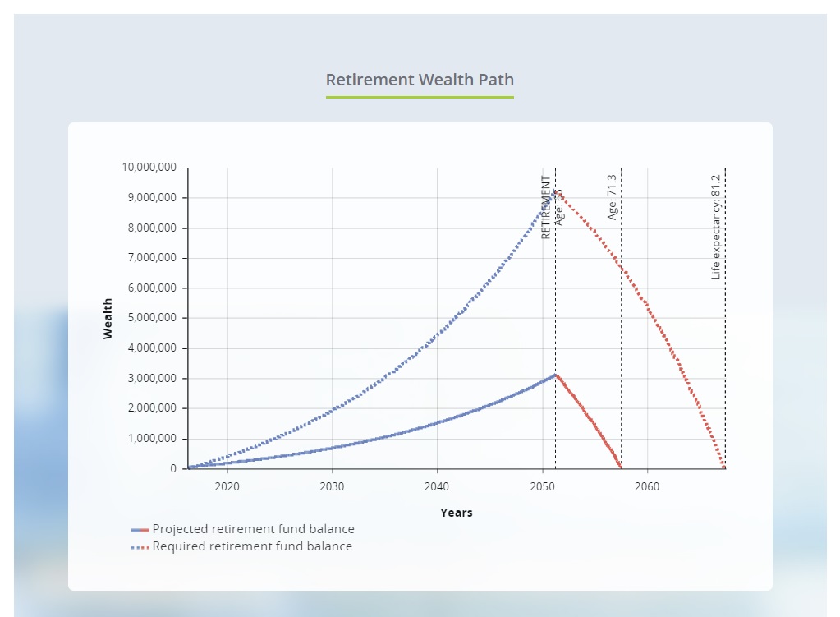The width and height of the screenshot is (840, 617).
Task: Click the 1,000,000 y-axis label
Action: 152,439
